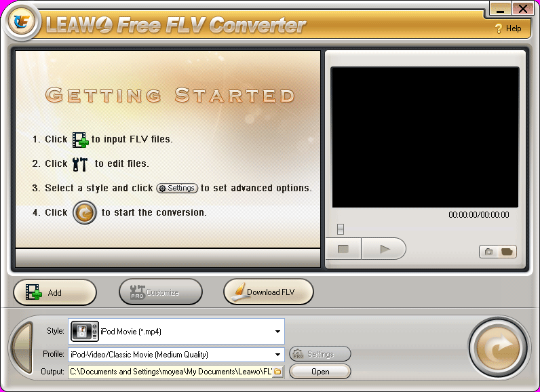540x392 pixels.
Task: Start conversion with the big round button
Action: tap(499, 348)
